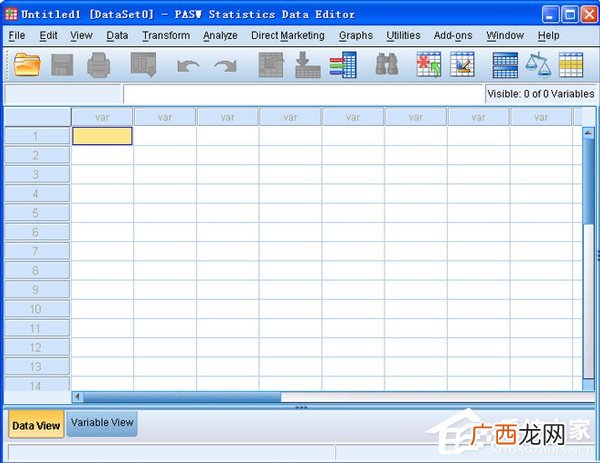Switch to the Variable View tab
600x463 pixels.
[102, 423]
